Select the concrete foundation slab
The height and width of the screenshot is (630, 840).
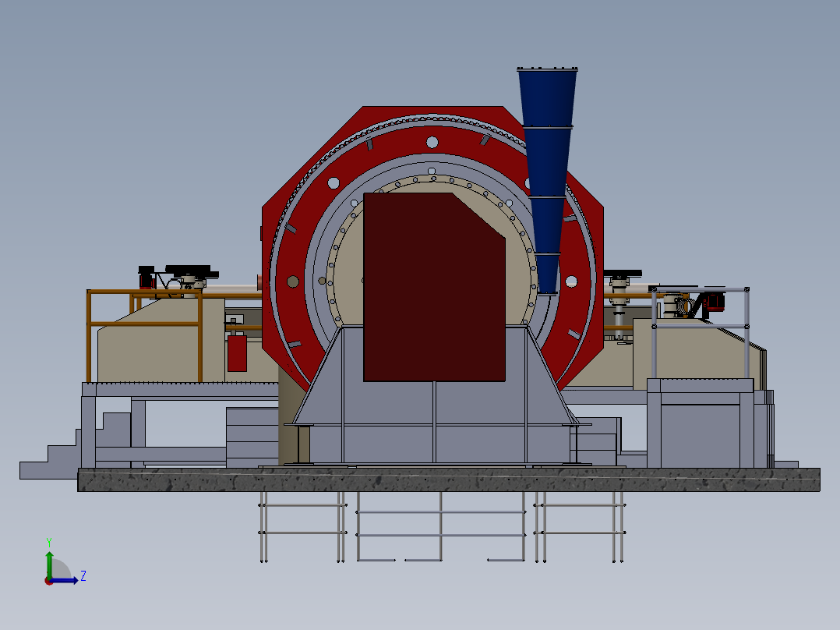[x=449, y=480]
